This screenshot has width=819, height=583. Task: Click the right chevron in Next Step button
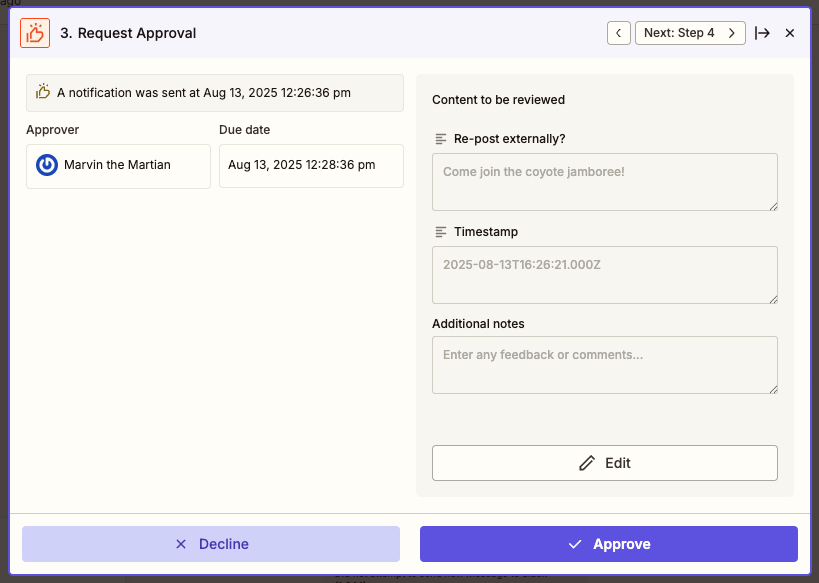732,33
